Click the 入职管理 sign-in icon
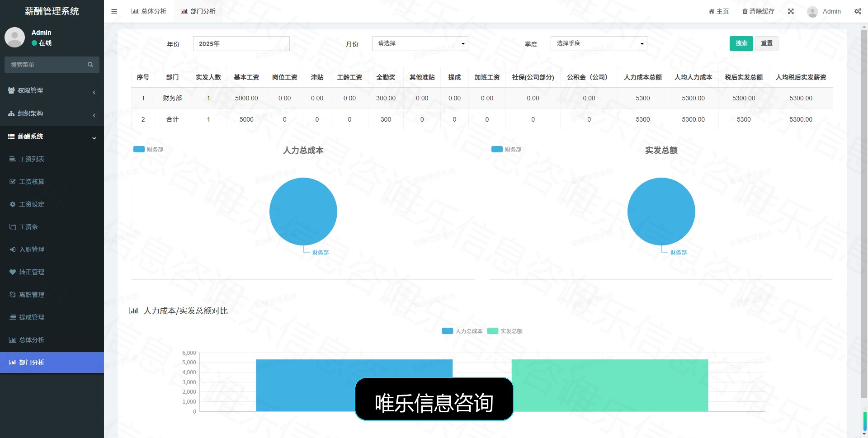Viewport: 868px width, 438px height. click(13, 250)
